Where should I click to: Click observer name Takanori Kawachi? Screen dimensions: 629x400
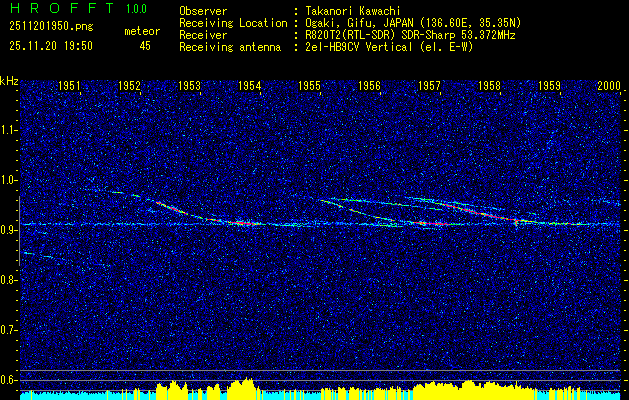click(x=353, y=11)
